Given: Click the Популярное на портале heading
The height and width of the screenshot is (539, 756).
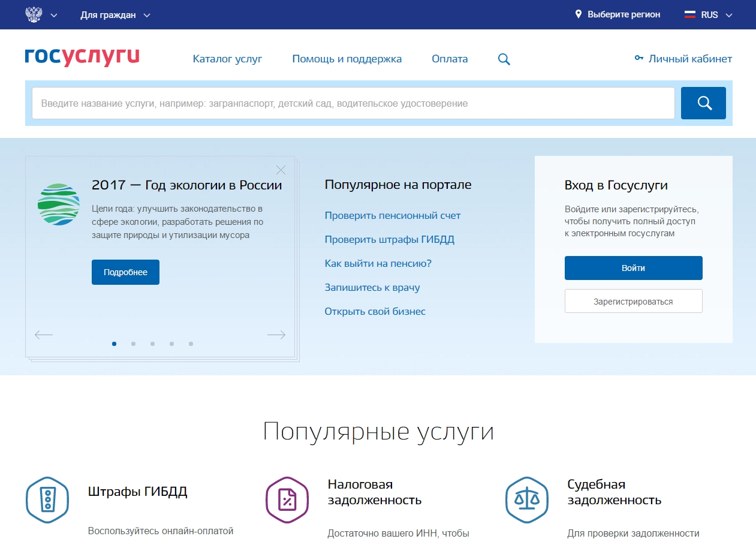Looking at the screenshot, I should (x=398, y=185).
